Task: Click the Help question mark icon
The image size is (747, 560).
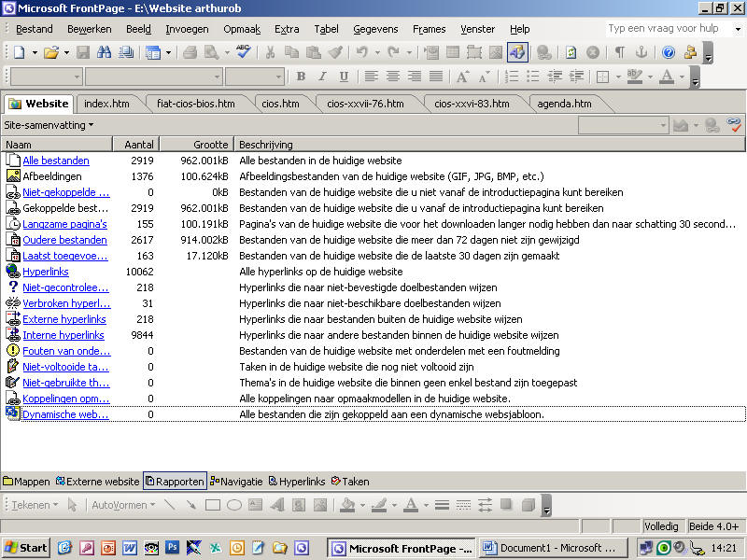Action: click(x=668, y=52)
